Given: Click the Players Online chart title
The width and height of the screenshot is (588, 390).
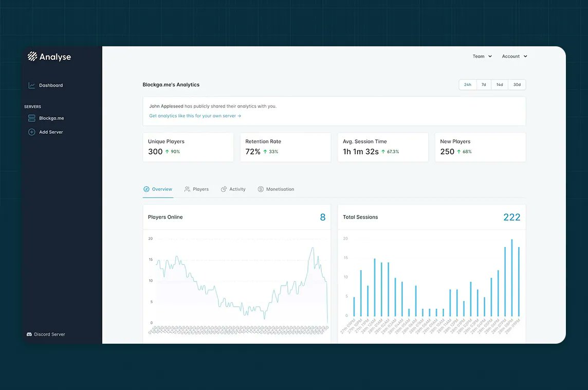Looking at the screenshot, I should [166, 217].
